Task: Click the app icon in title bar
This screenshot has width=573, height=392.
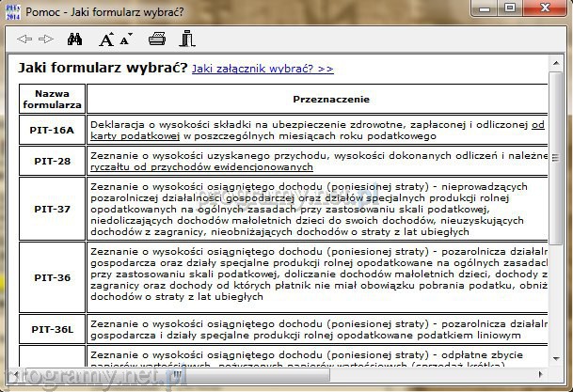Action: (11, 11)
